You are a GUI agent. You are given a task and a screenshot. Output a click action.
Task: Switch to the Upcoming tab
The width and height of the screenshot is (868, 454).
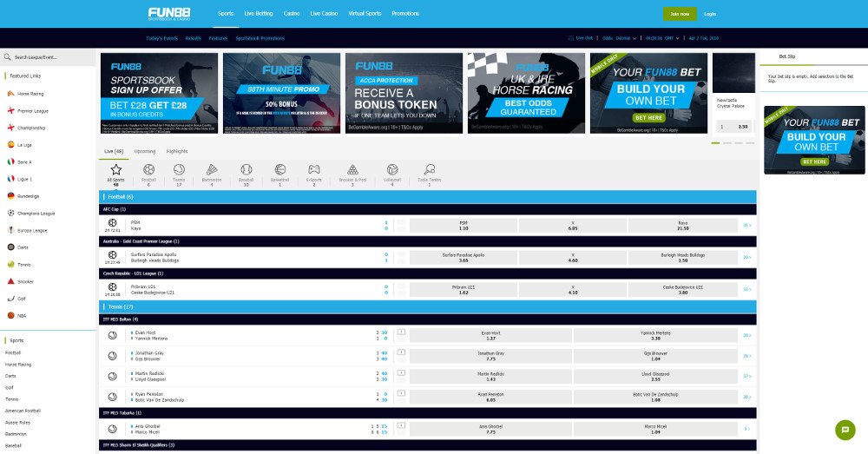[x=144, y=151]
